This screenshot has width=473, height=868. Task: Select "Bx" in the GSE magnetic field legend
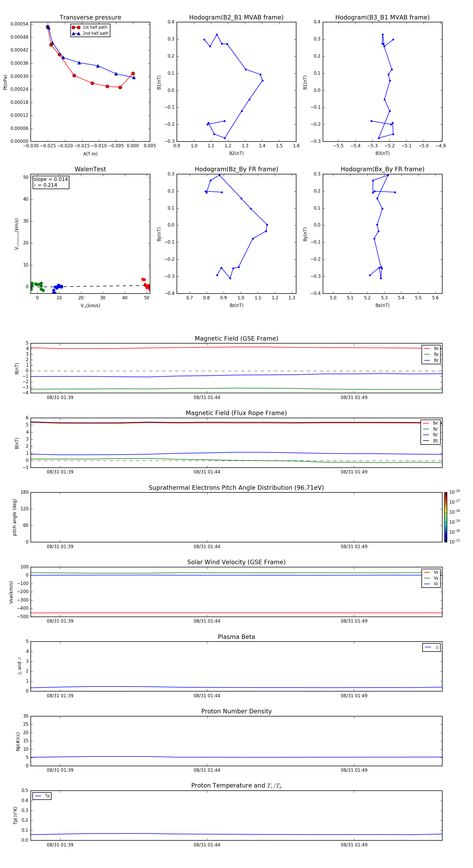coord(431,349)
